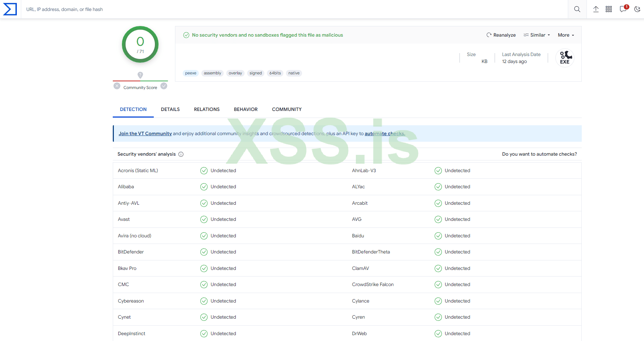Click the Reanalyze button
This screenshot has width=644, height=341.
pos(501,35)
